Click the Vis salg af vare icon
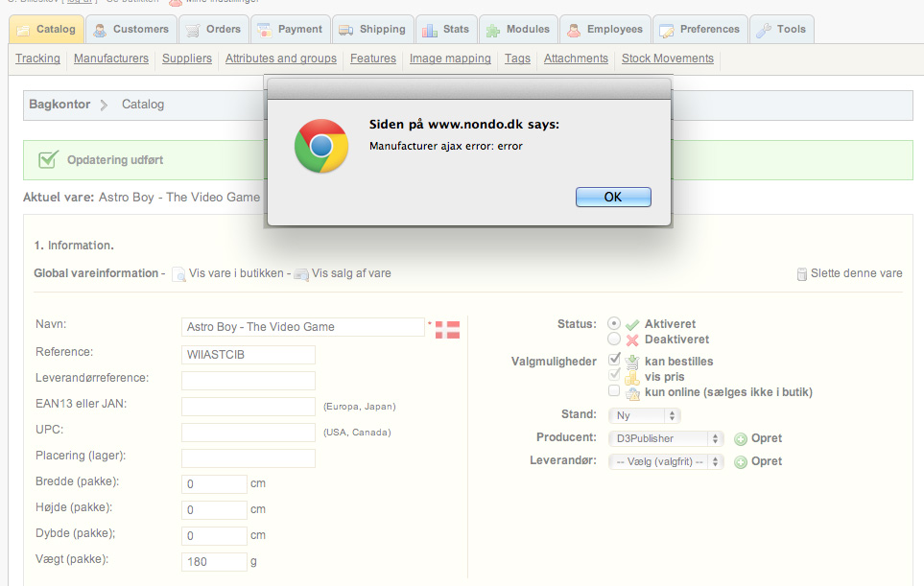This screenshot has width=924, height=586. pyautogui.click(x=301, y=274)
